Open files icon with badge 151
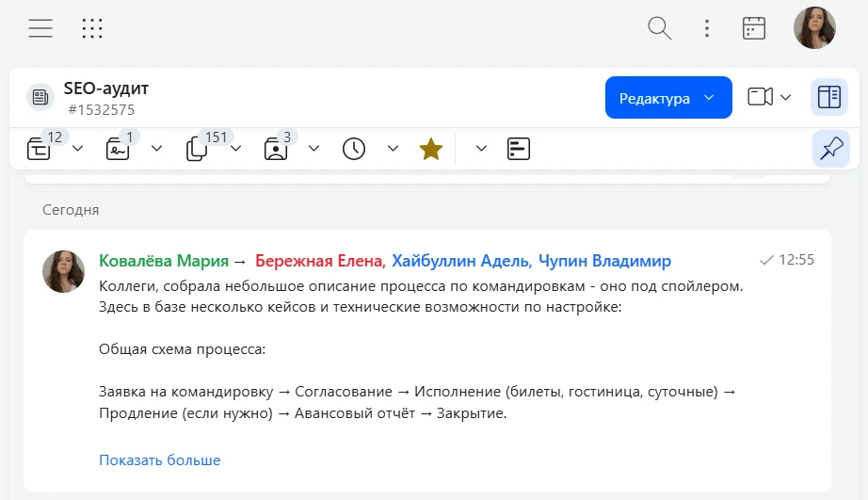 [197, 149]
